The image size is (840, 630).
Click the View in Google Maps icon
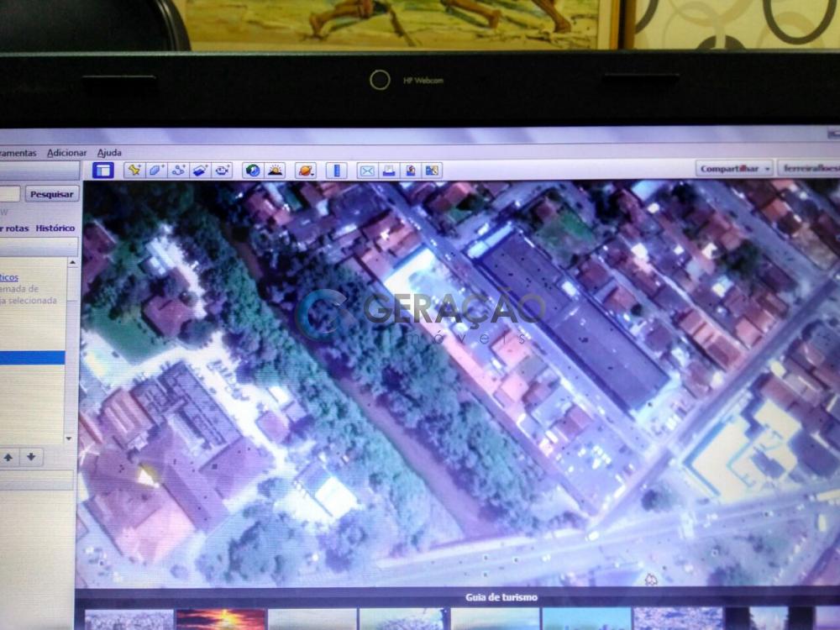pyautogui.click(x=432, y=171)
